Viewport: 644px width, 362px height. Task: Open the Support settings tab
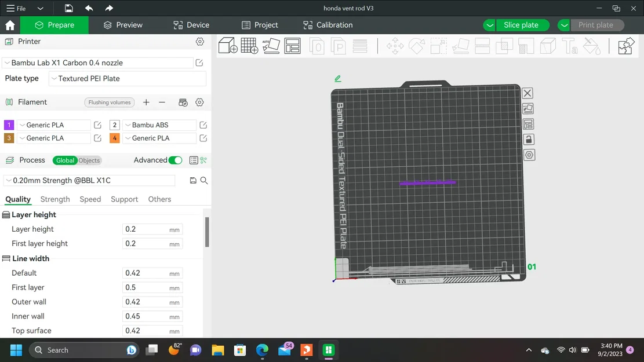pos(124,199)
